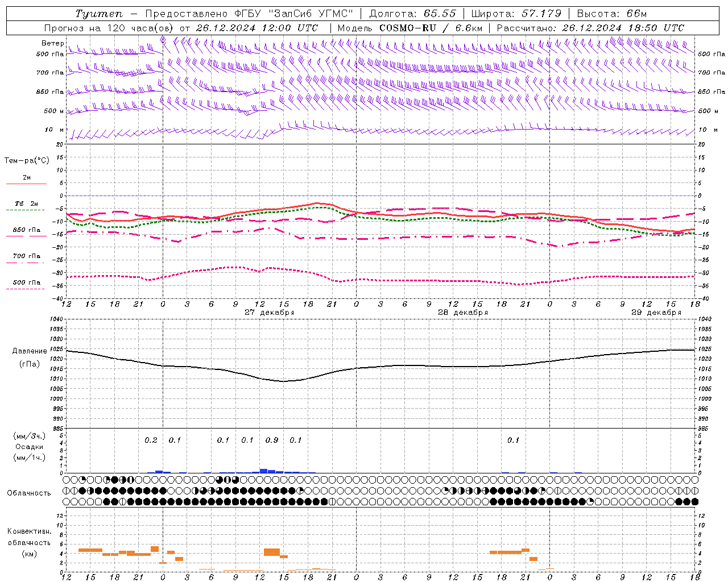Click the "(км)" convective cloud unit label
The width and height of the screenshot is (728, 582).
pos(29,554)
